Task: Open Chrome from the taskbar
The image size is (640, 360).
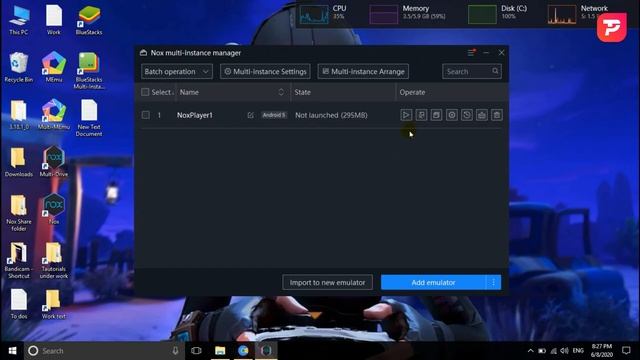Action: point(243,351)
